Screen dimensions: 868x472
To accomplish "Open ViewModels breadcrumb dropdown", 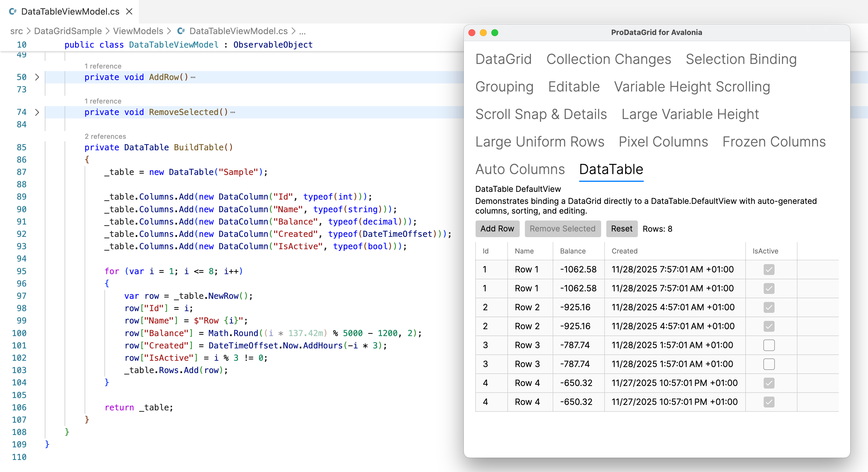I will point(138,31).
